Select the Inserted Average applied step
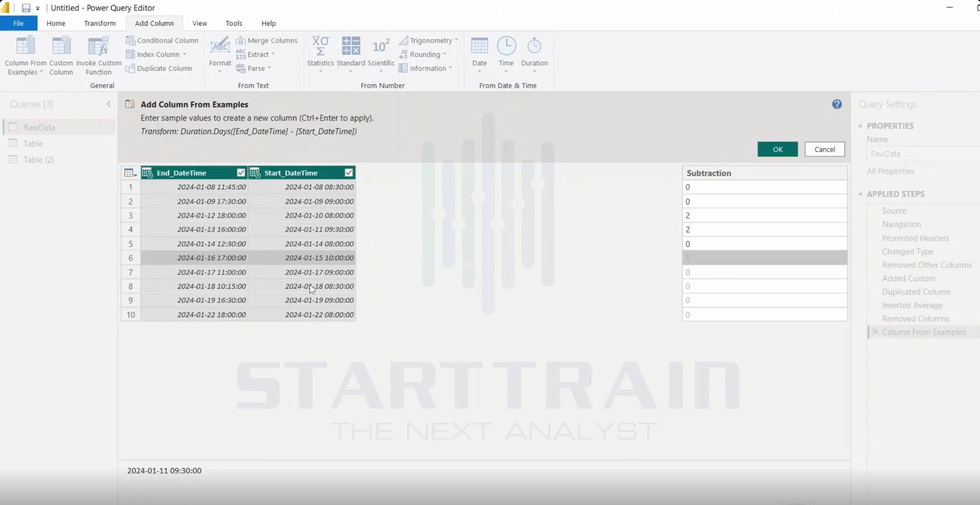The height and width of the screenshot is (505, 980). [912, 305]
